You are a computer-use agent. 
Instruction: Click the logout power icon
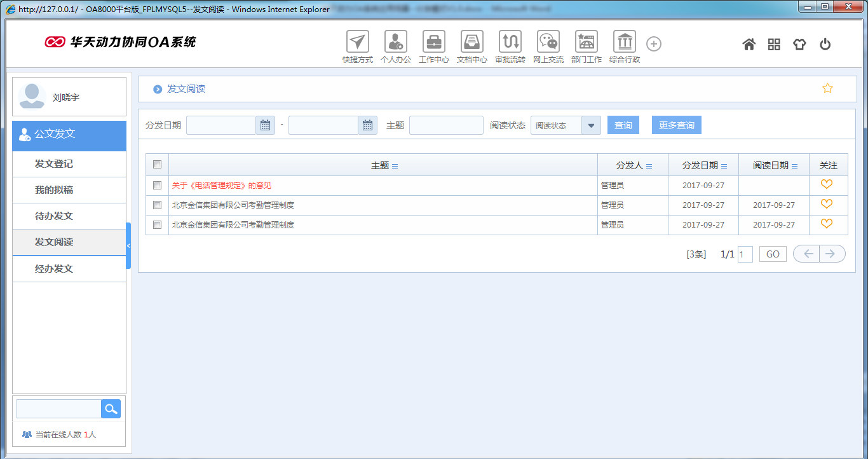(x=825, y=44)
